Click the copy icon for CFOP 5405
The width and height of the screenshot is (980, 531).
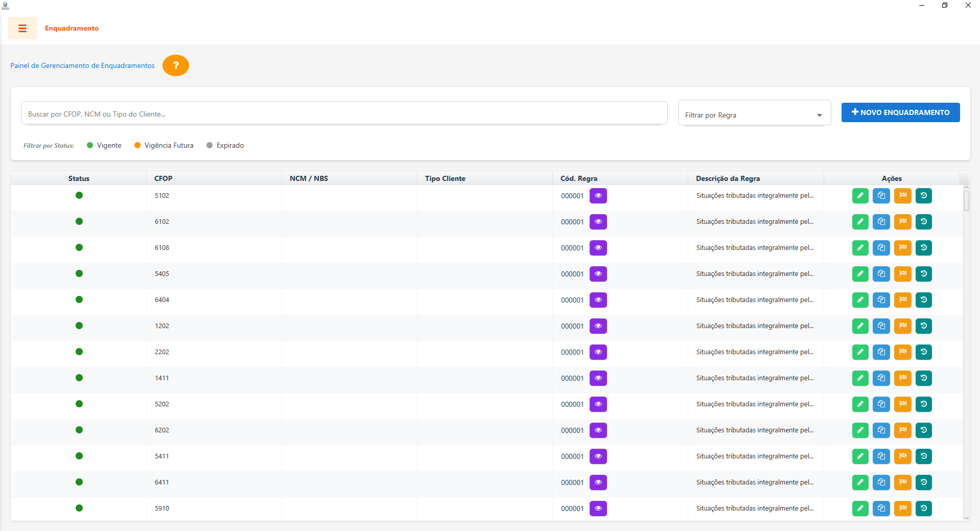pos(881,274)
